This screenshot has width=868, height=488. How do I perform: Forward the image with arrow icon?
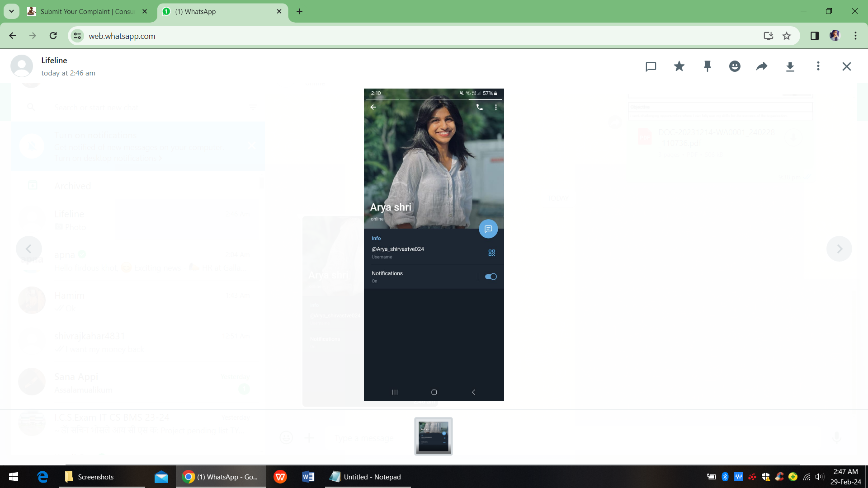762,66
